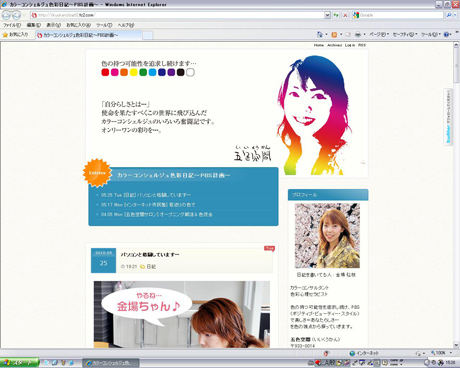
Task: Click the Home link at page top
Action: point(319,45)
